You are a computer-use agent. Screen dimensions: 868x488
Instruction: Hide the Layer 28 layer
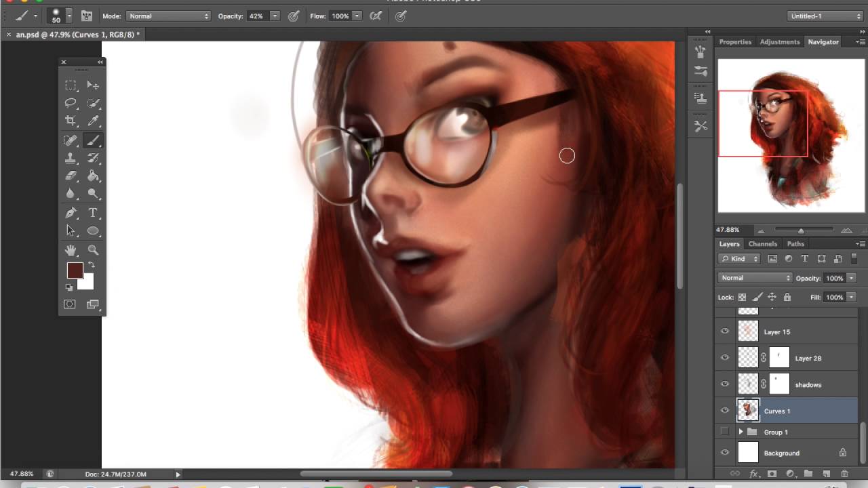725,358
